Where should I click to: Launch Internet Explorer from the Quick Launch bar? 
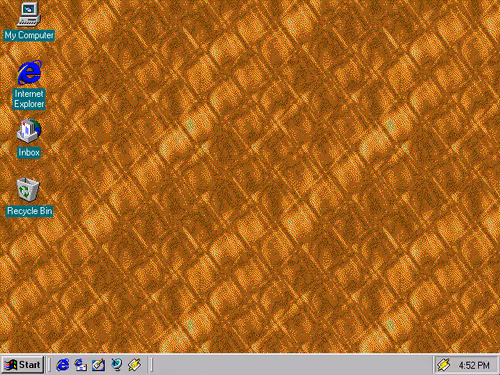pyautogui.click(x=62, y=365)
